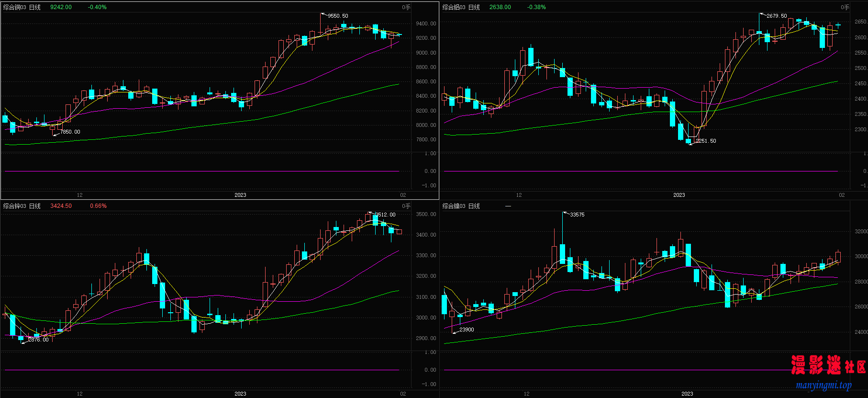The image size is (868, 398).
Task: Click the 2876.00 low marker on zinc chart
Action: coord(38,340)
